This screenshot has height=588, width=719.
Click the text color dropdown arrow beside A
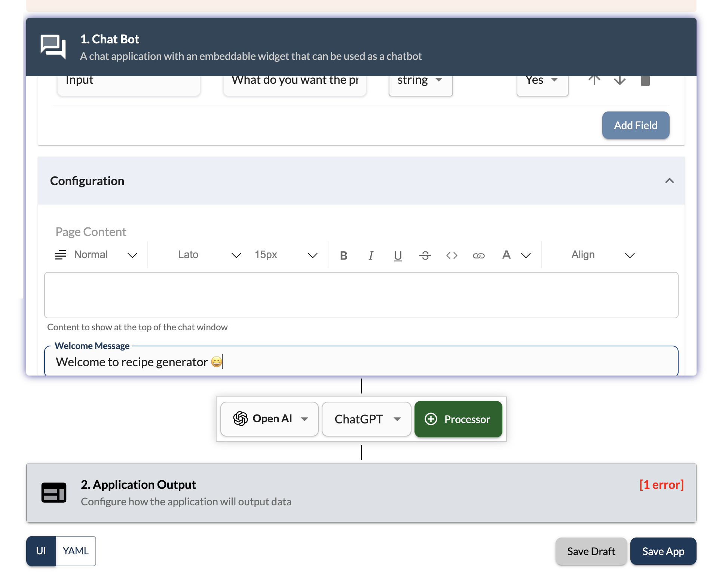click(x=526, y=255)
